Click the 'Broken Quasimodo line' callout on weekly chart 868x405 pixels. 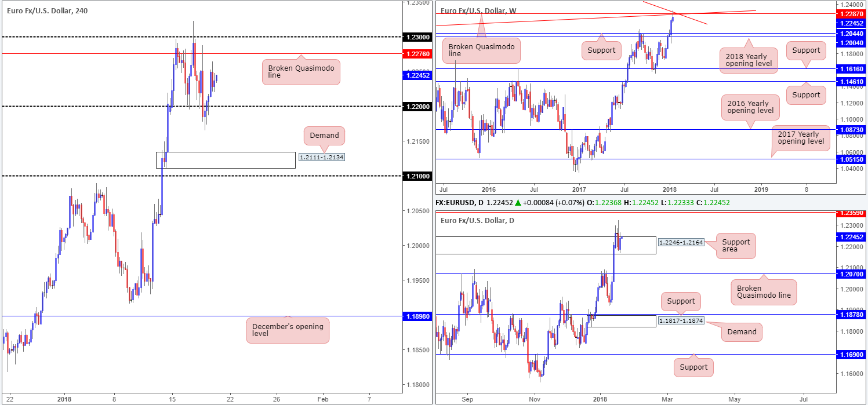[480, 49]
